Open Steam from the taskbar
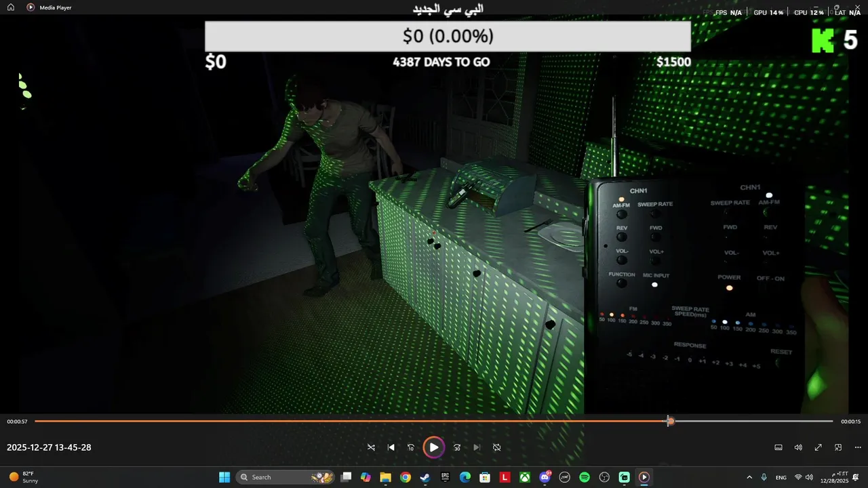This screenshot has height=488, width=868. [x=425, y=477]
